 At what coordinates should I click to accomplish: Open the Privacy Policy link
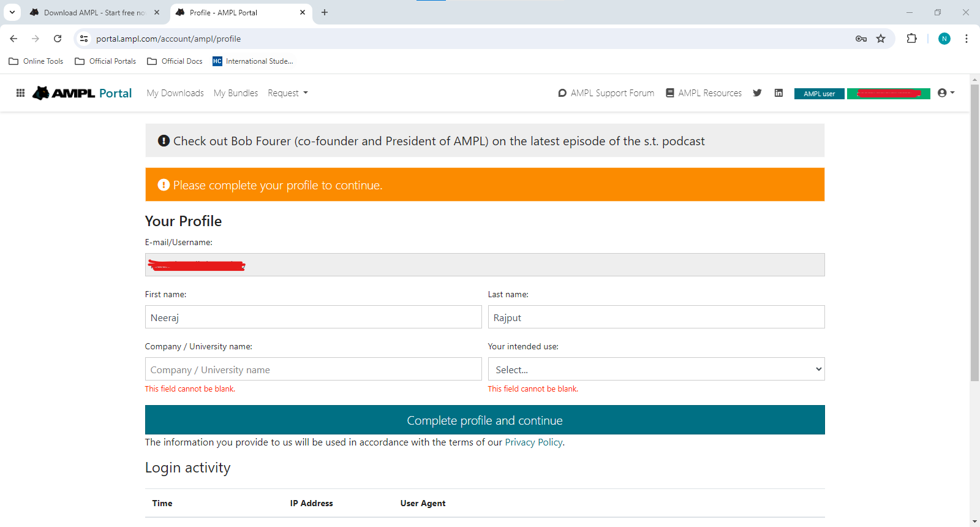[533, 442]
